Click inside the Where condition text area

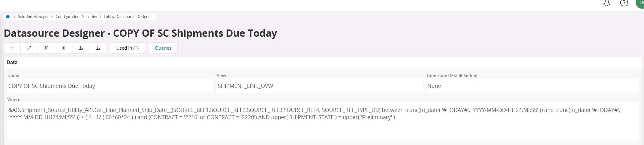[323, 122]
